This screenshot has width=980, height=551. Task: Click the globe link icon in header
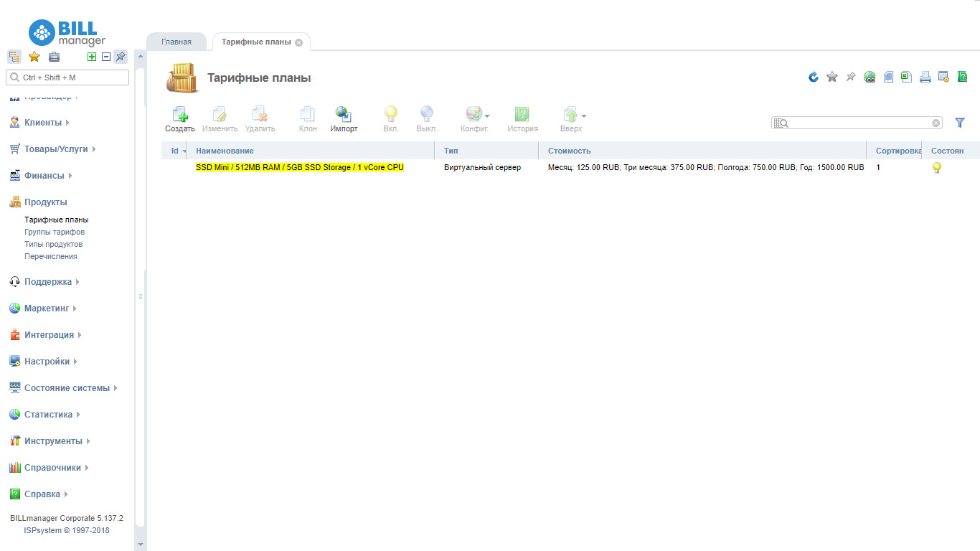coord(870,77)
